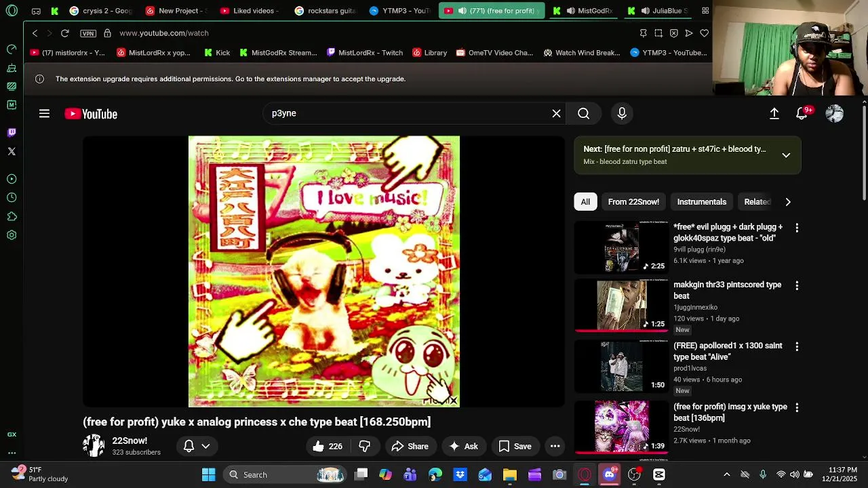The image size is (868, 488).
Task: Start voice search with the microphone
Action: (x=621, y=113)
